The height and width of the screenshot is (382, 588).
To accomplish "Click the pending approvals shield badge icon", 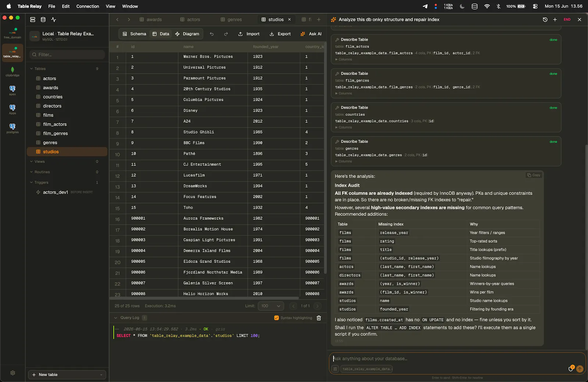I will 571,368.
